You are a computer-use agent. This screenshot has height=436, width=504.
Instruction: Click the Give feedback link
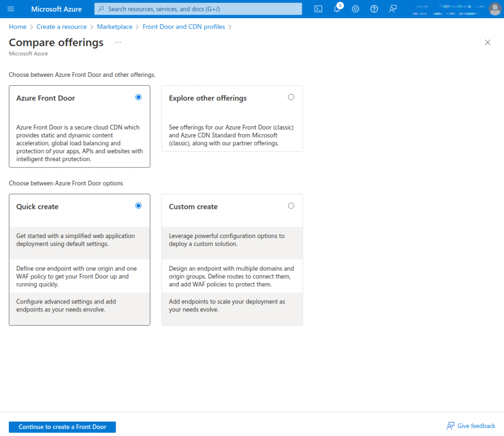476,426
